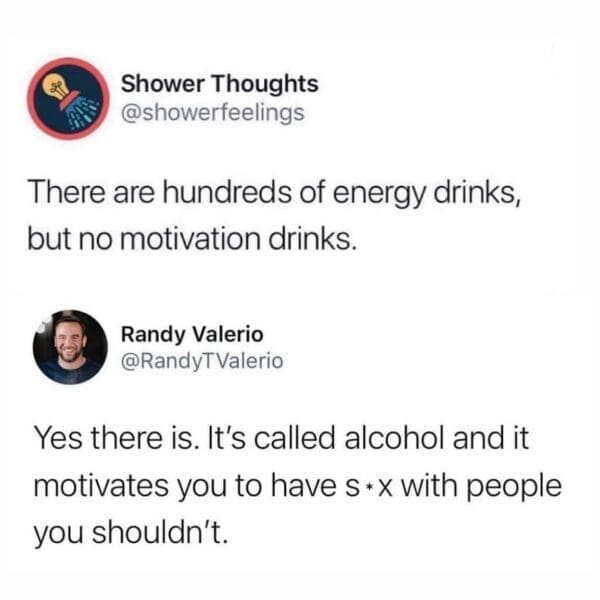Click the word 'called' in the reply
The image size is (600, 600).
(x=295, y=438)
